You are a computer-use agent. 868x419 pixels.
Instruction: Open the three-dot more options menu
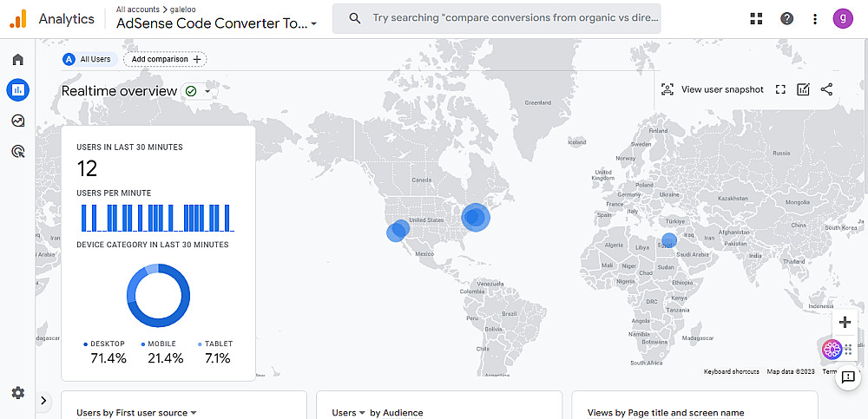(814, 18)
